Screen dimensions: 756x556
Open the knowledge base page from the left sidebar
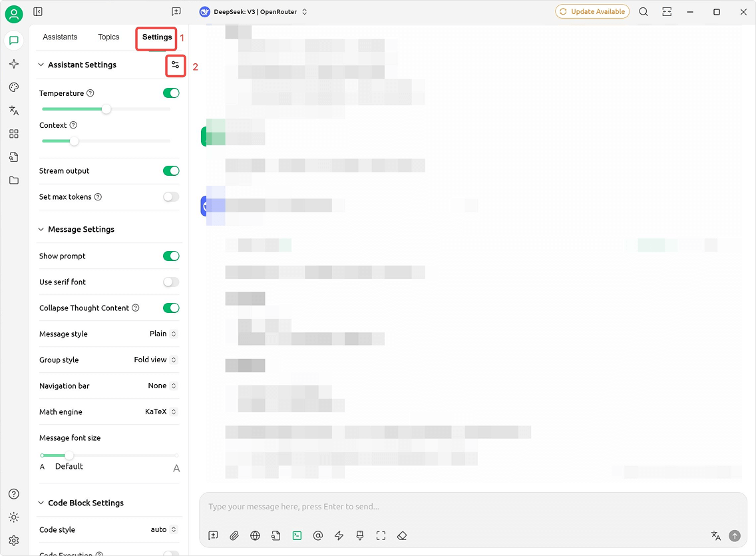pyautogui.click(x=14, y=157)
